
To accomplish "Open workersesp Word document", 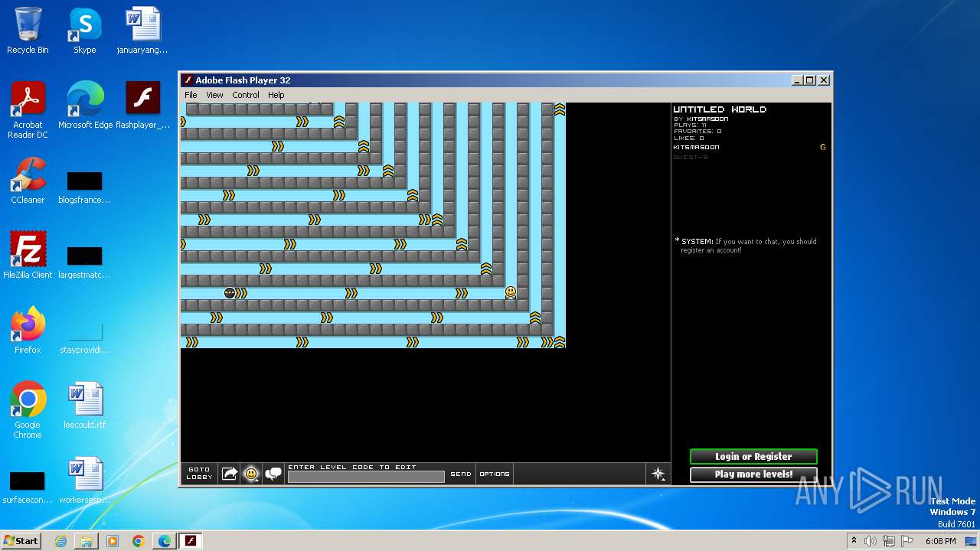I will (85, 481).
